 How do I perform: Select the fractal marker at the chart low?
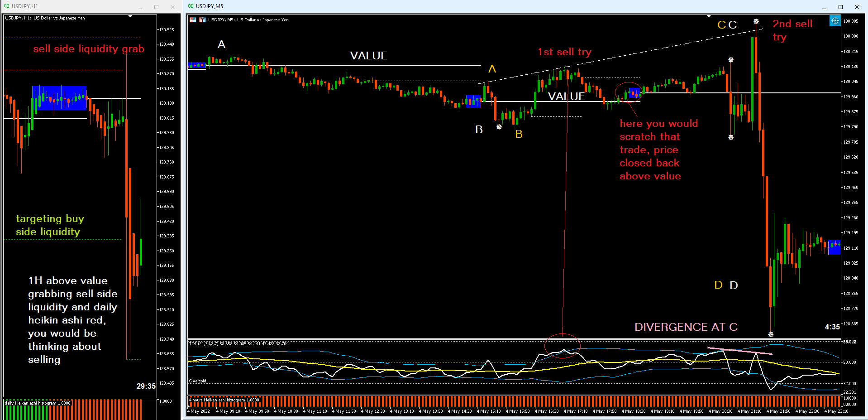pos(771,334)
